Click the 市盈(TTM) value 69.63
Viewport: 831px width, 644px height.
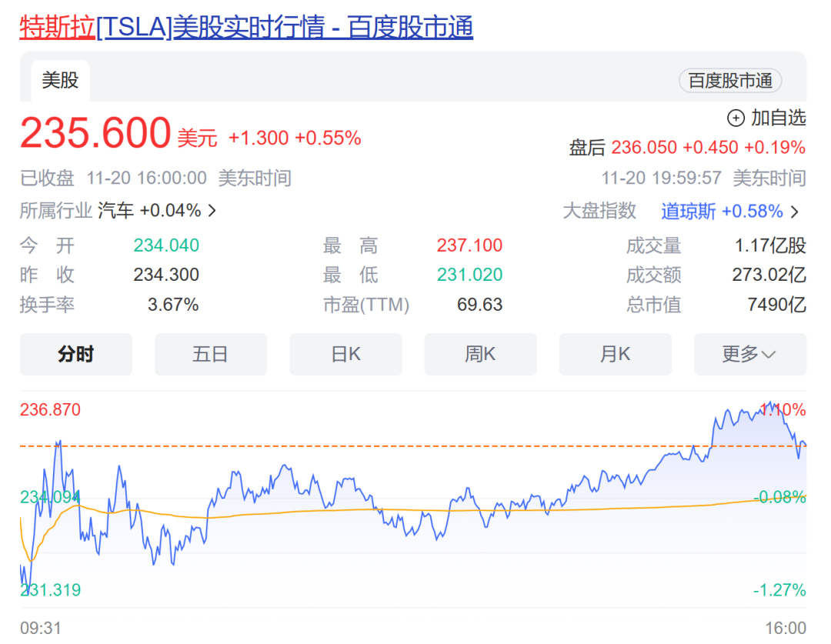[479, 305]
